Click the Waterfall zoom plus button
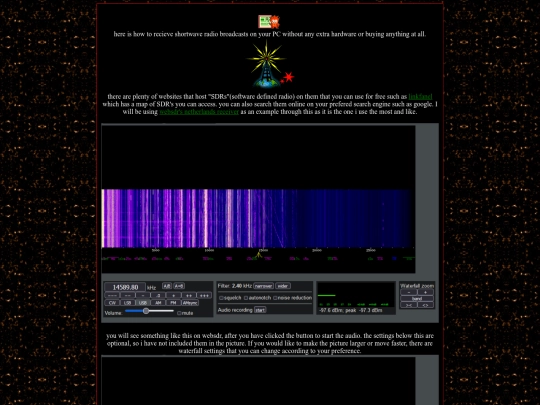The image size is (540, 405). pos(426,292)
